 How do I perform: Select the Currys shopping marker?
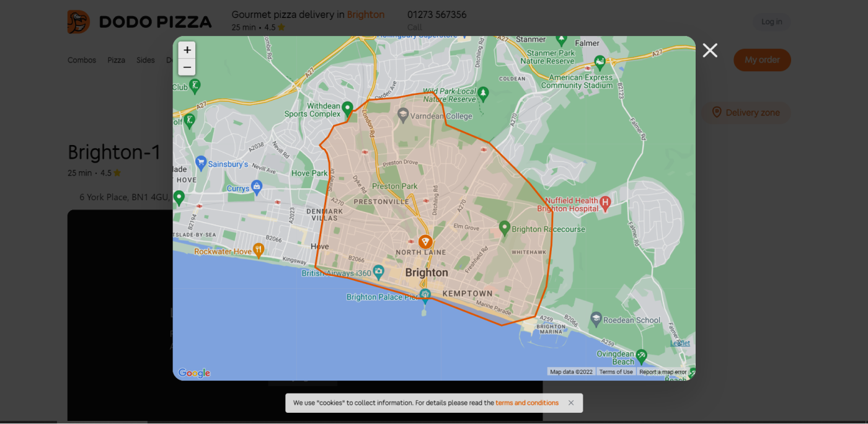tap(257, 187)
